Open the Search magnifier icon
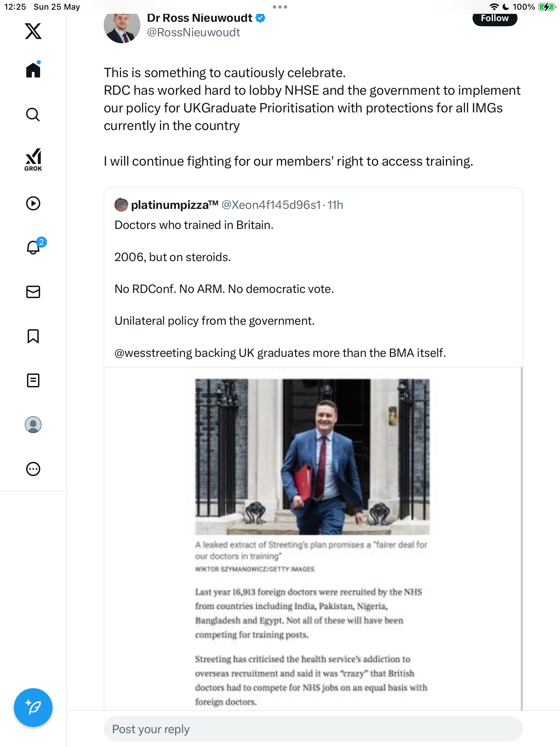 click(x=33, y=114)
